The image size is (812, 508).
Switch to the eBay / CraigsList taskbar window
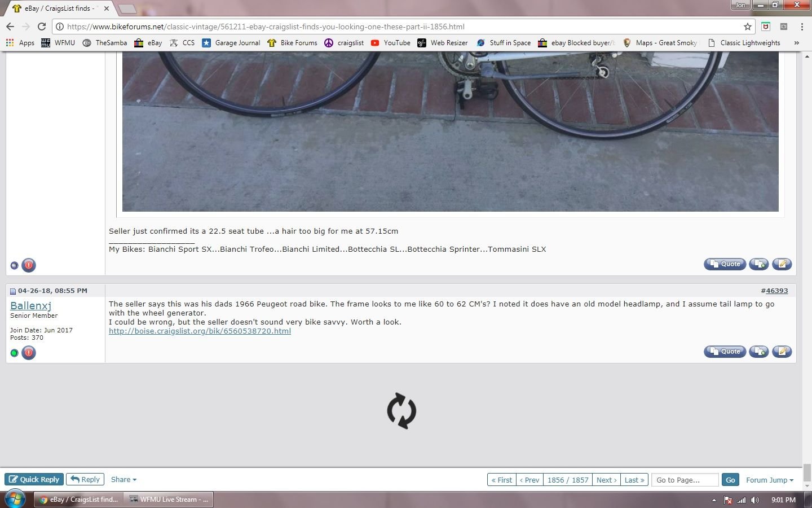tap(78, 500)
